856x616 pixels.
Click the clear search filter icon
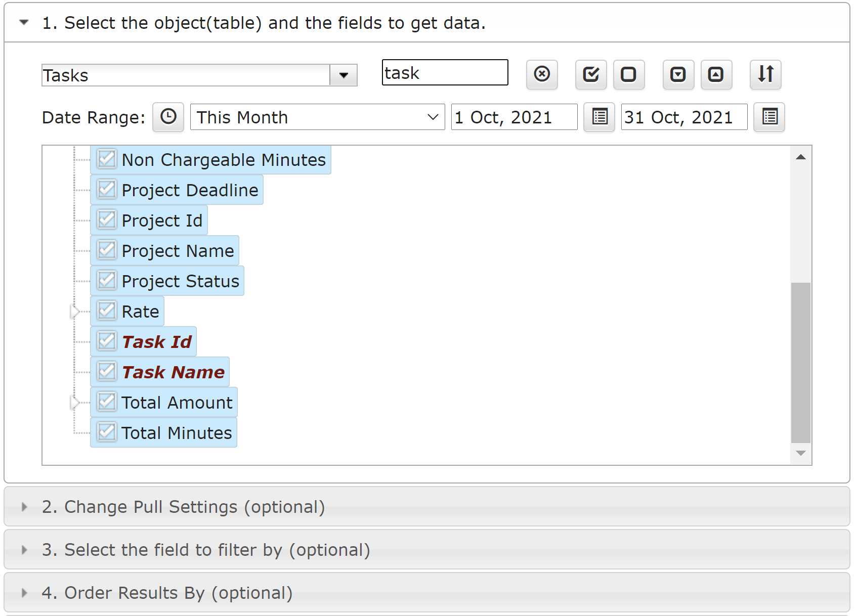542,74
